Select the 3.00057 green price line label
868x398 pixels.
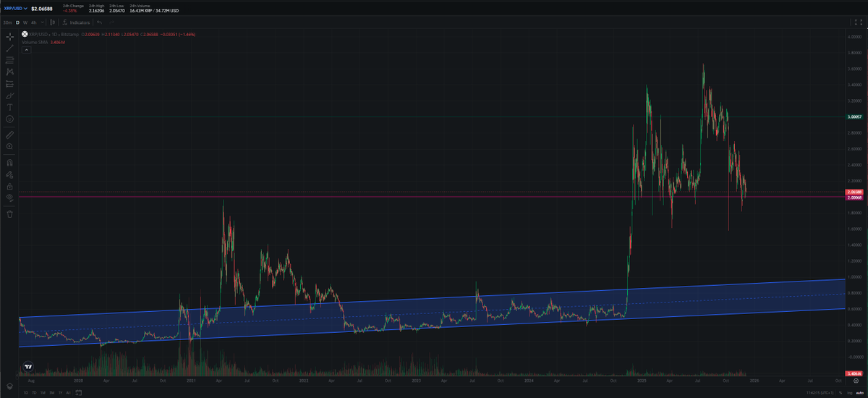click(856, 117)
